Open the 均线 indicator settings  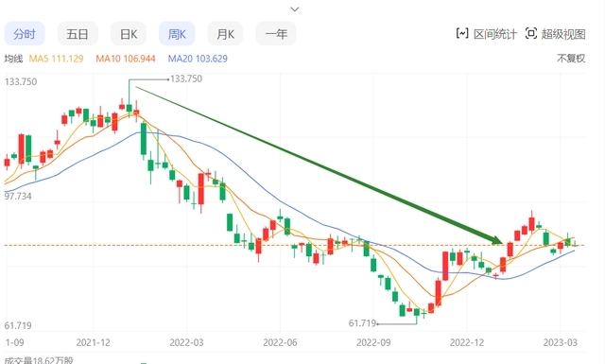tap(13, 59)
